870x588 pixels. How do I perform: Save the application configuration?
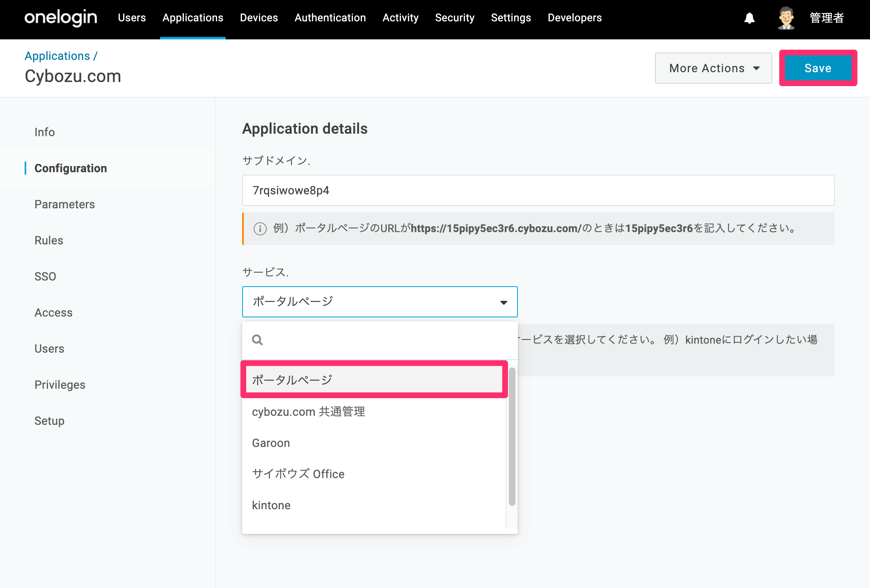(818, 68)
